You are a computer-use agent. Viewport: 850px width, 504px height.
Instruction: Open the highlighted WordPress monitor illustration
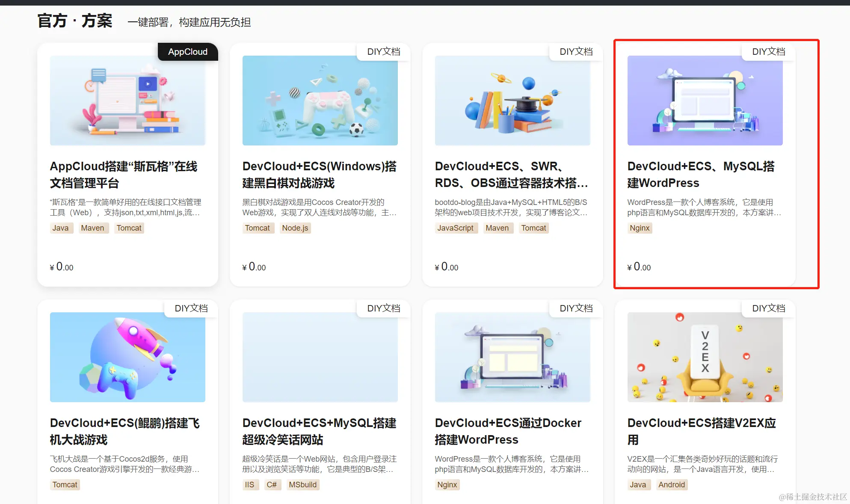point(705,101)
